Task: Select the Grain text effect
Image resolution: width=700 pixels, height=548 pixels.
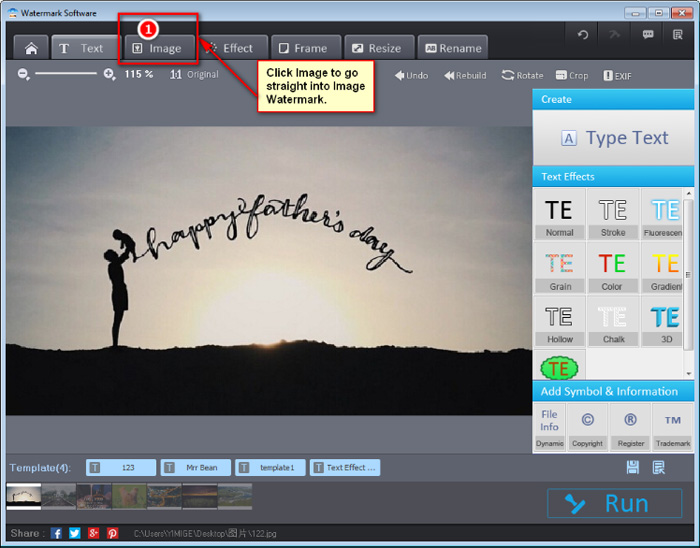Action: (559, 268)
